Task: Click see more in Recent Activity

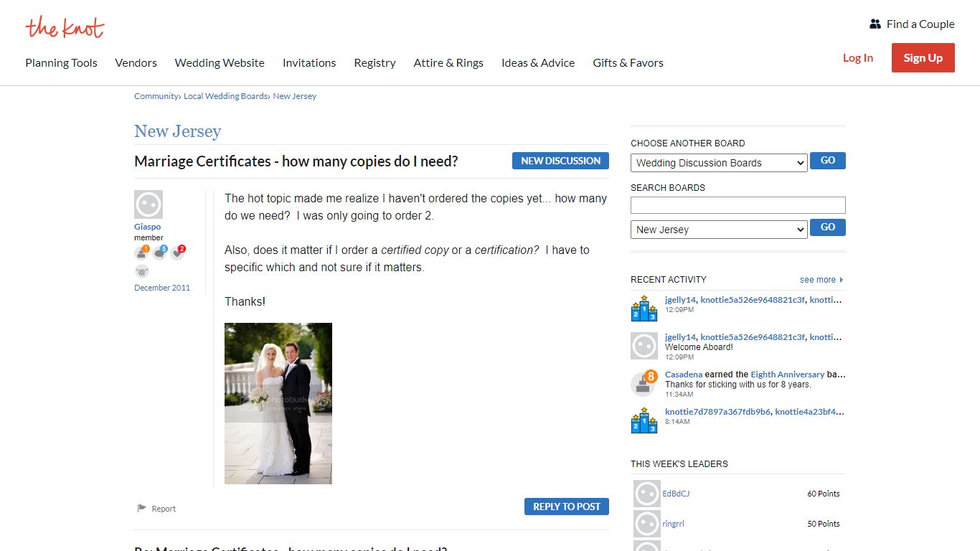Action: click(818, 280)
